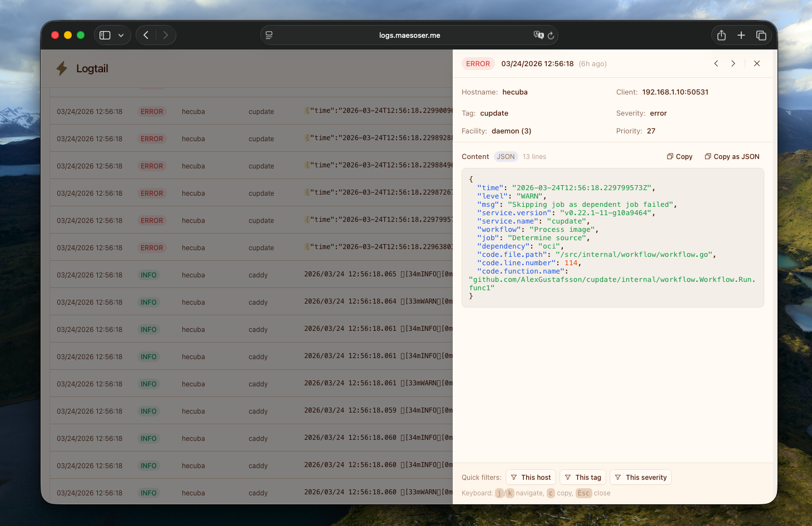812x526 pixels.
Task: Open the ERROR log row with time 18.2298928
Action: pos(251,138)
